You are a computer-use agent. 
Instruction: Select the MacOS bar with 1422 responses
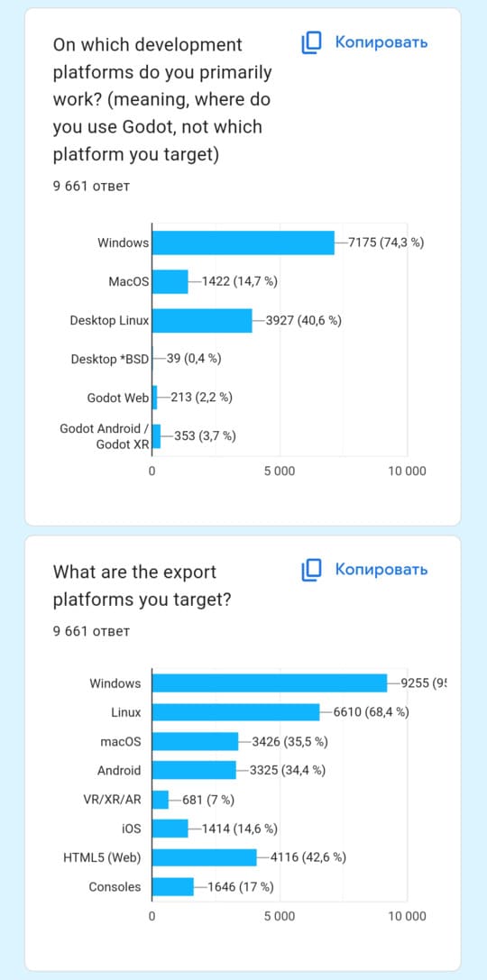170,281
